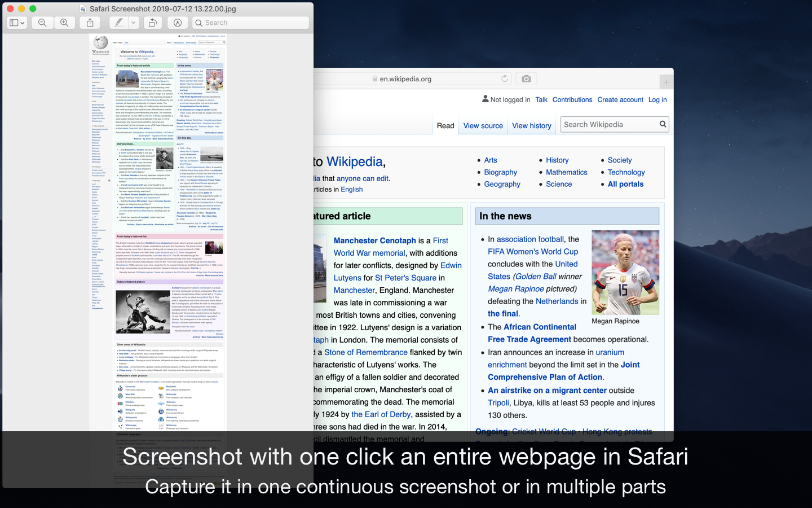
Task: Open the All portals link
Action: 626,184
